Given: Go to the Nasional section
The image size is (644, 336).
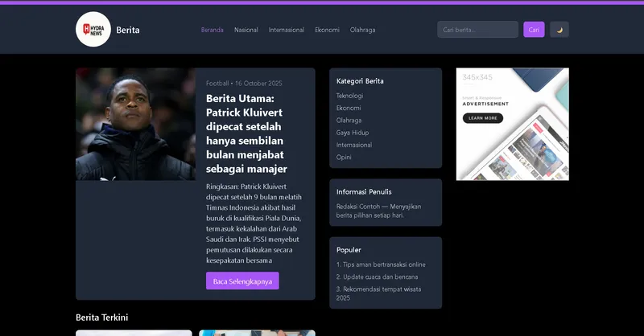Looking at the screenshot, I should point(246,30).
